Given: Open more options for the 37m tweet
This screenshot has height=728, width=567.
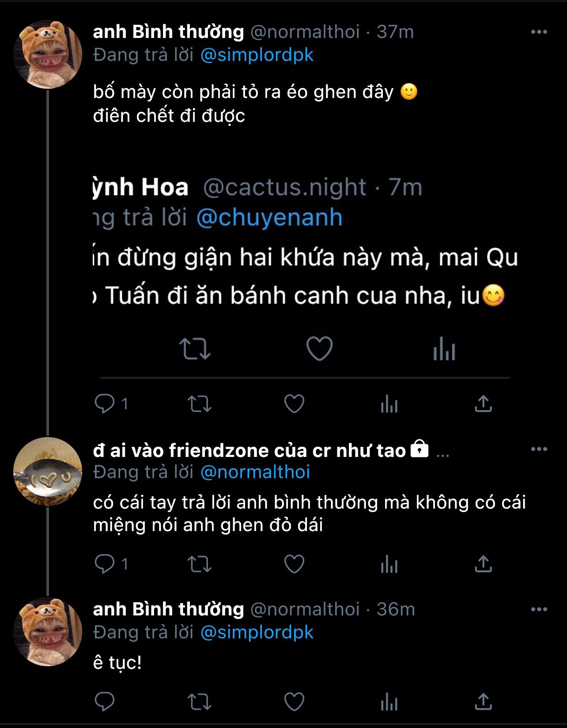Looking at the screenshot, I should tap(539, 32).
